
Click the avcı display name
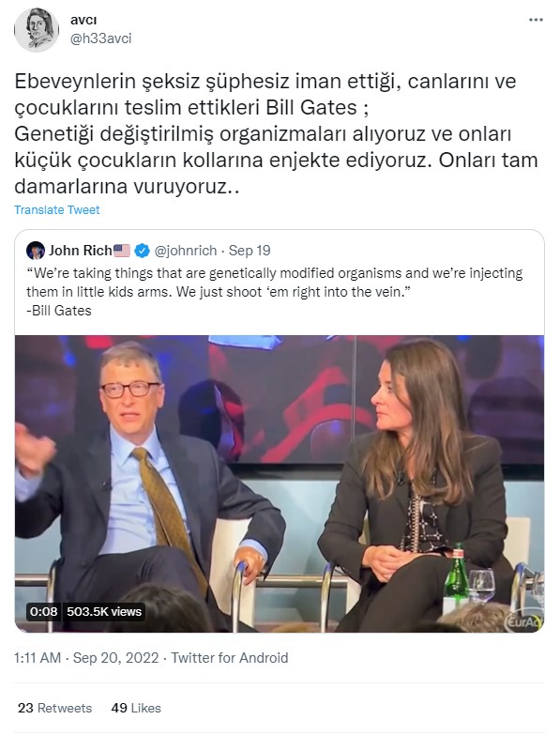(x=83, y=20)
